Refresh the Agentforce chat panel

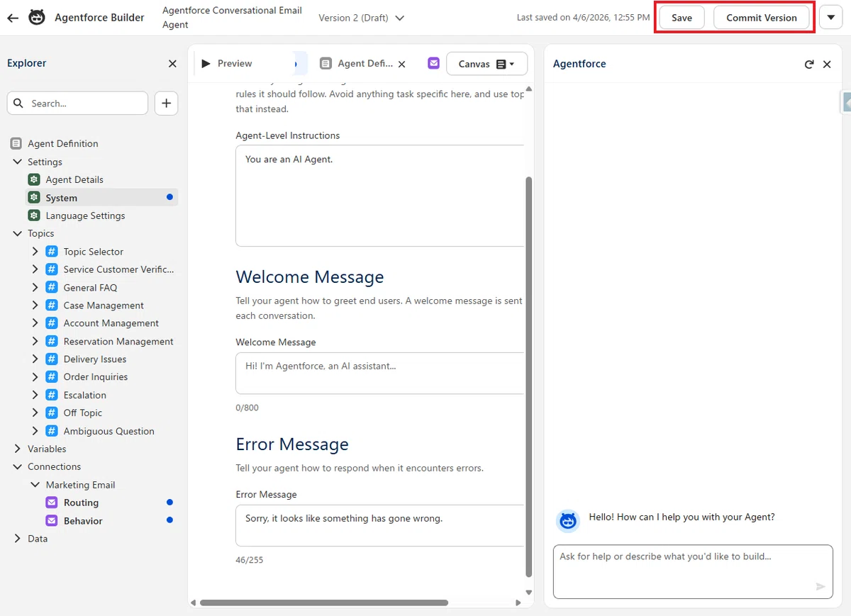[809, 65]
